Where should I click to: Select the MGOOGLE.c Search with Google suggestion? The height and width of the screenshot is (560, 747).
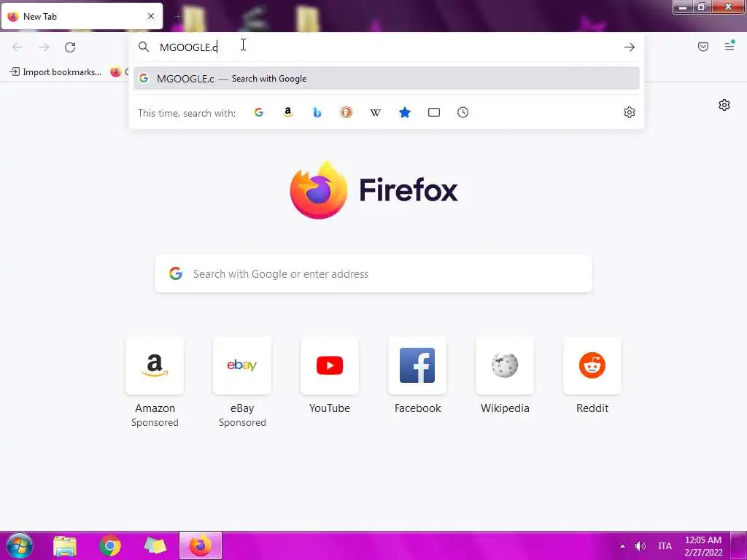387,79
